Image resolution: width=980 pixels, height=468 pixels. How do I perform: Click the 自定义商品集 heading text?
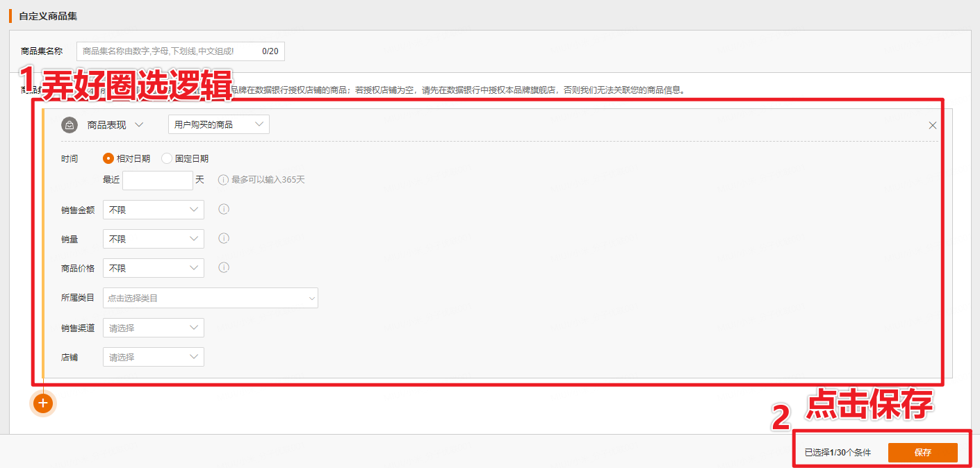click(48, 16)
